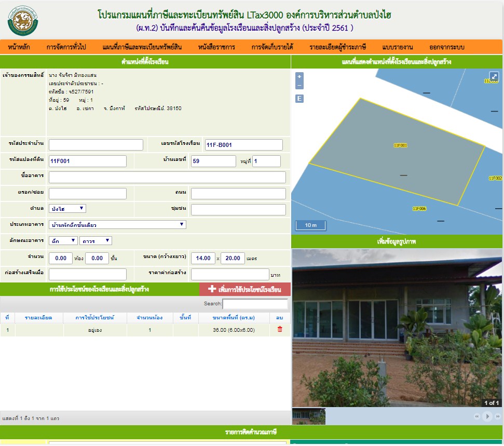Zoom out the parcel map with minus

click(299, 85)
